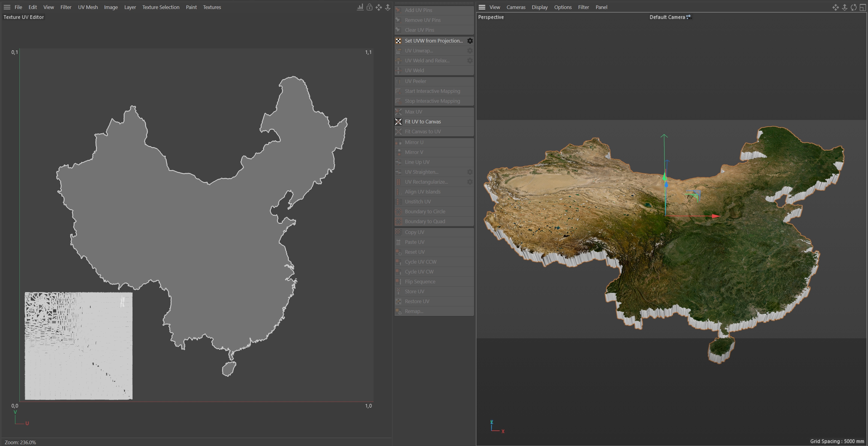Open the UV Mesh menu
This screenshot has width=868, height=446.
(88, 7)
